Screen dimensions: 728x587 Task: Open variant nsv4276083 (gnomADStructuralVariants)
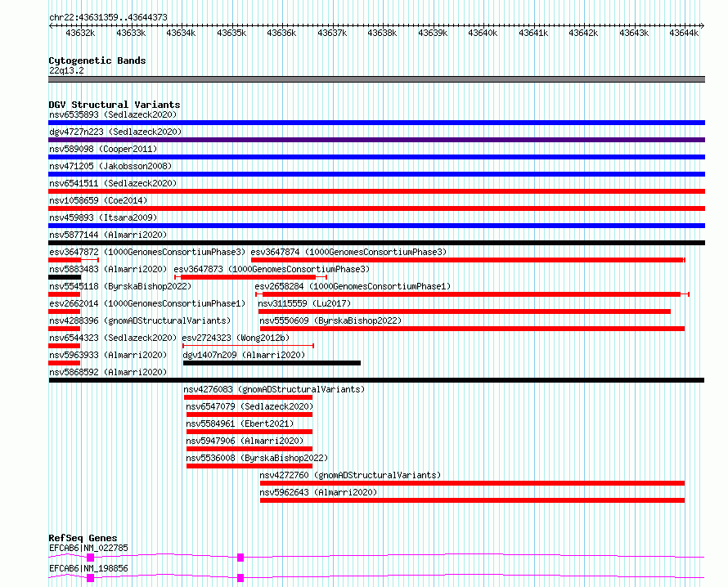(x=274, y=389)
